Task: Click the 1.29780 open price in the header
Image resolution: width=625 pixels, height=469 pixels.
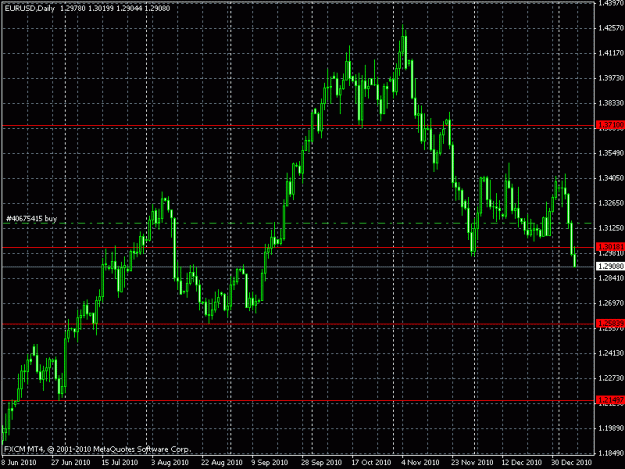Action: coord(73,8)
